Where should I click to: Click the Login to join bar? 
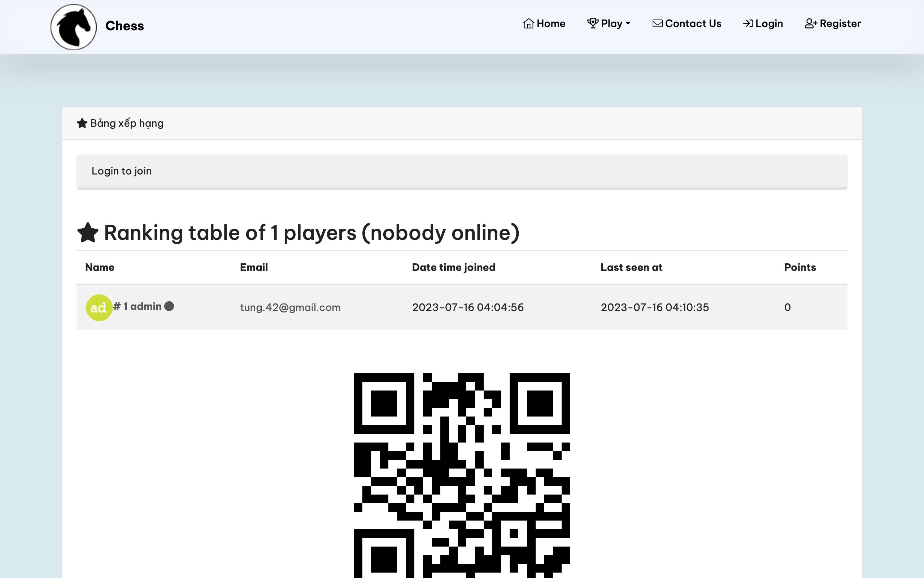click(462, 172)
